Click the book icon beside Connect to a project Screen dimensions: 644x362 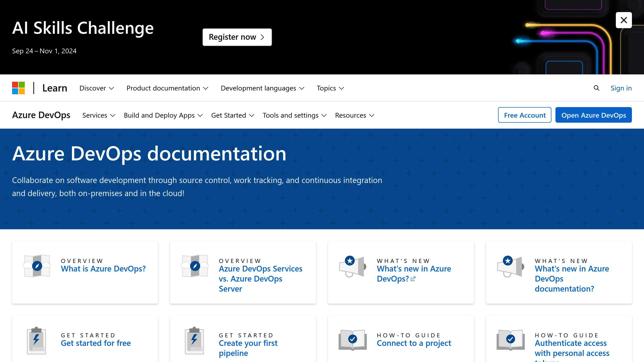(x=353, y=340)
